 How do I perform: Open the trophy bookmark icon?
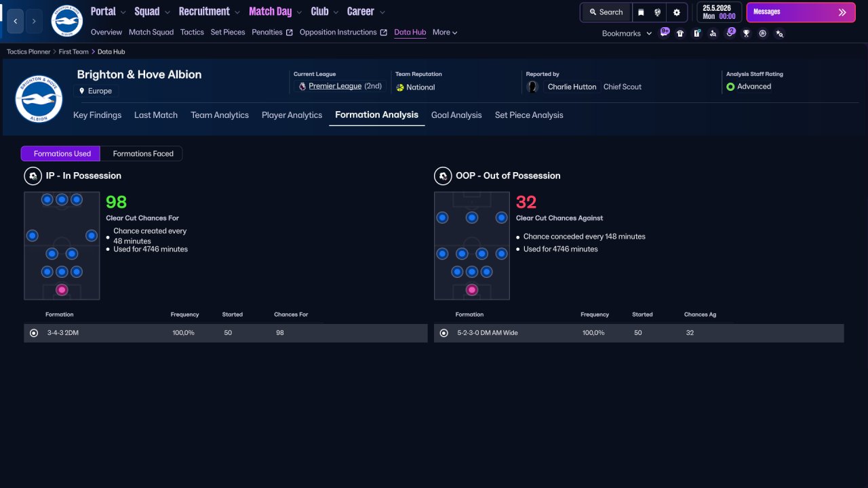(x=746, y=33)
